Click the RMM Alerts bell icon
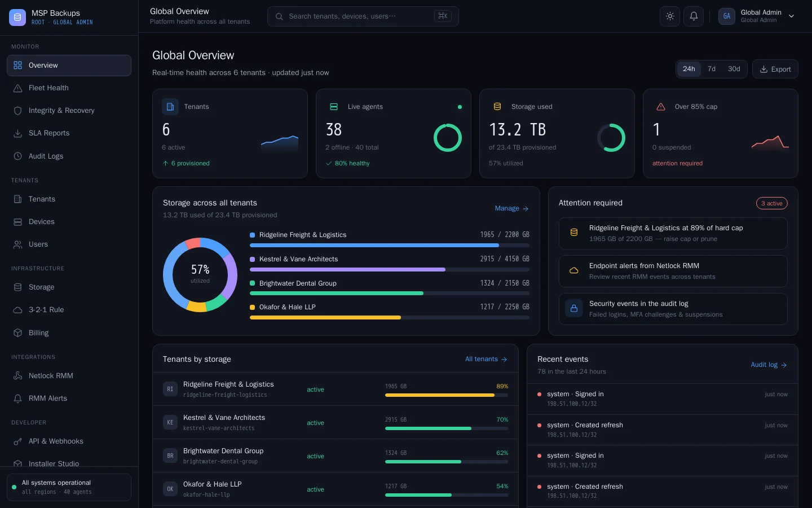This screenshot has width=812, height=508. (17, 398)
